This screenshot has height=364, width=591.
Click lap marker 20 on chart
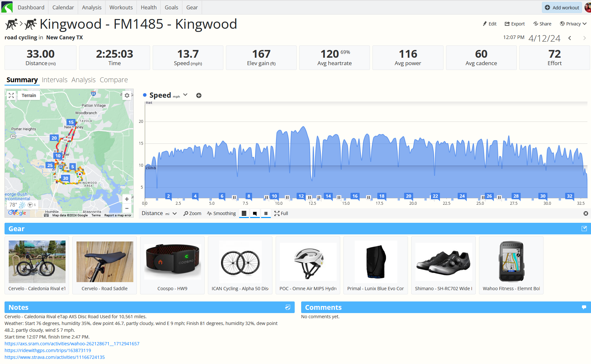pyautogui.click(x=409, y=196)
